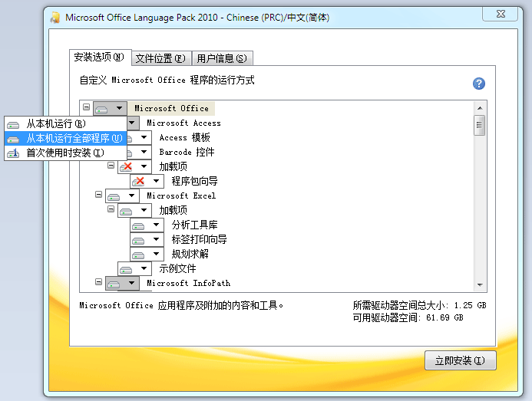Select 规划求解 tree label
The image size is (532, 401).
click(x=190, y=254)
